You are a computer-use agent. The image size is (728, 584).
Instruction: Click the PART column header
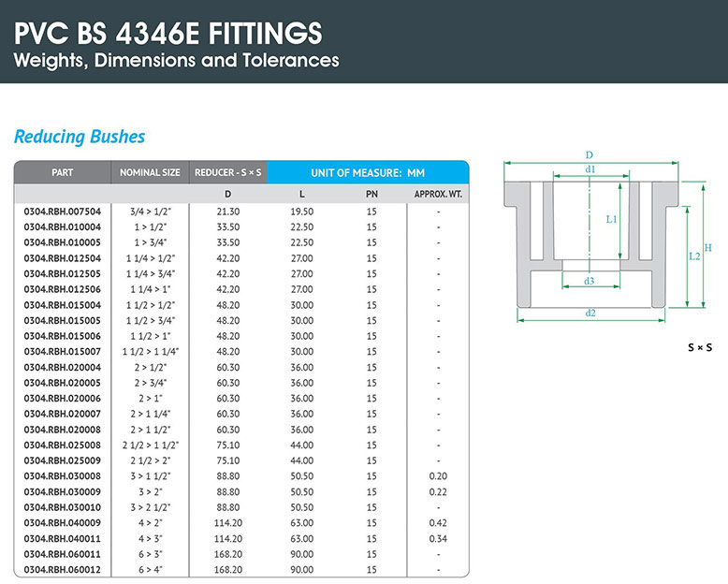pos(63,173)
